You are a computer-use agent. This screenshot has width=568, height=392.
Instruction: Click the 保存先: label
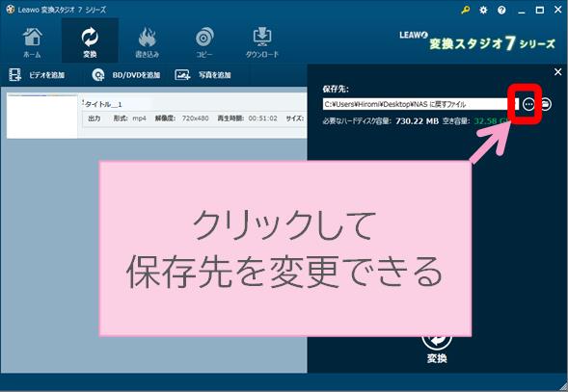(336, 89)
